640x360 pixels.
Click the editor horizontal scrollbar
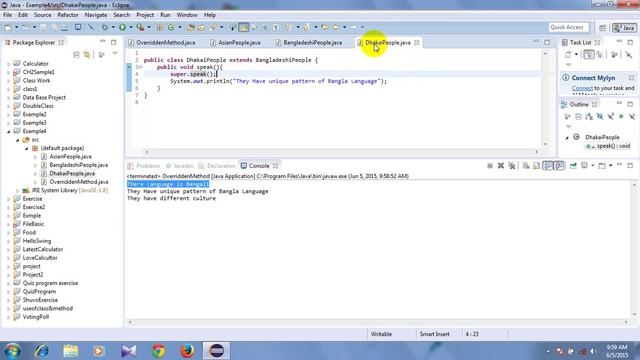pos(342,152)
